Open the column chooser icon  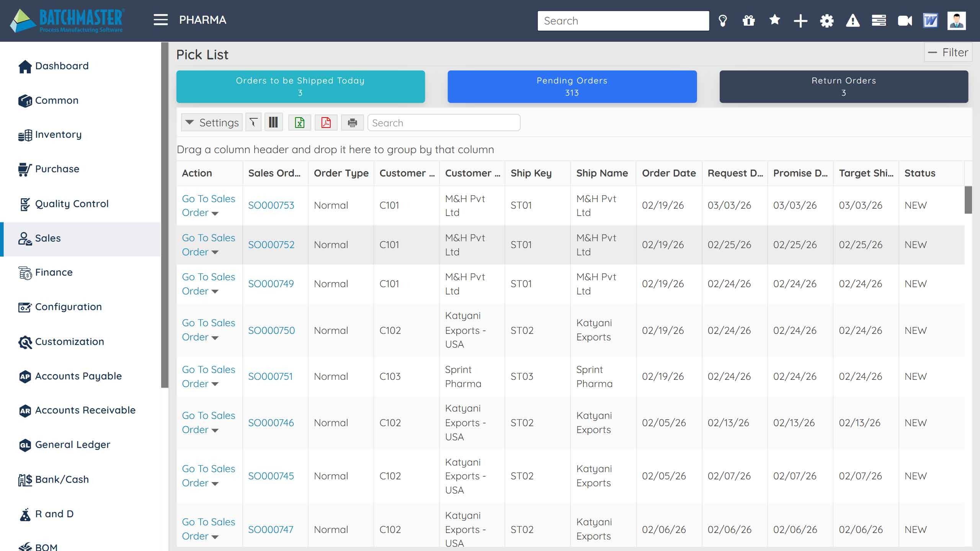(273, 123)
